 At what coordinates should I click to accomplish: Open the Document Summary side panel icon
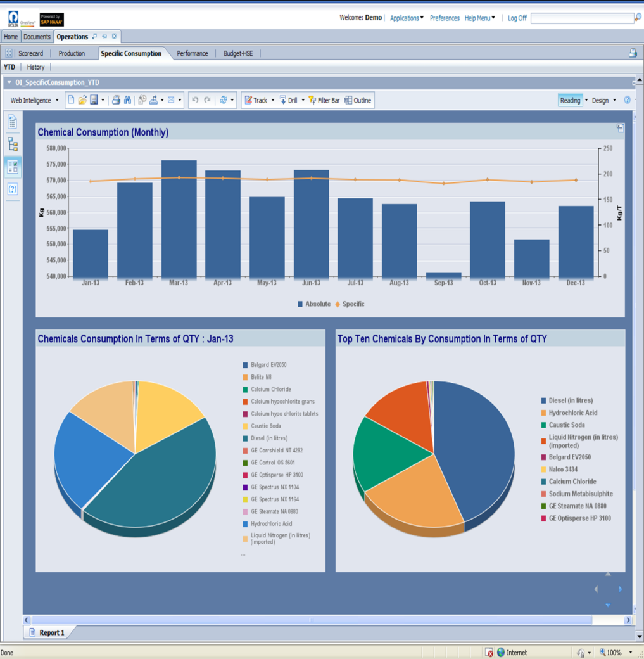[x=13, y=122]
